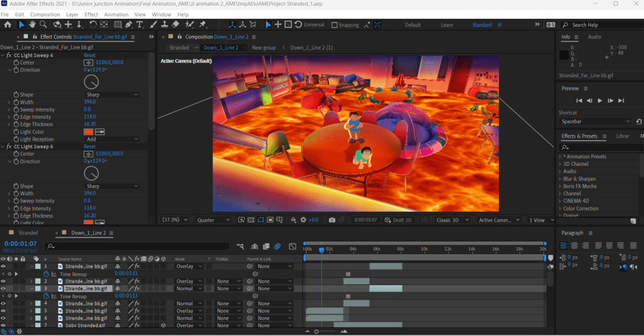The image size is (644, 336).
Task: Pick the Horizontal Type tool
Action: (140, 24)
